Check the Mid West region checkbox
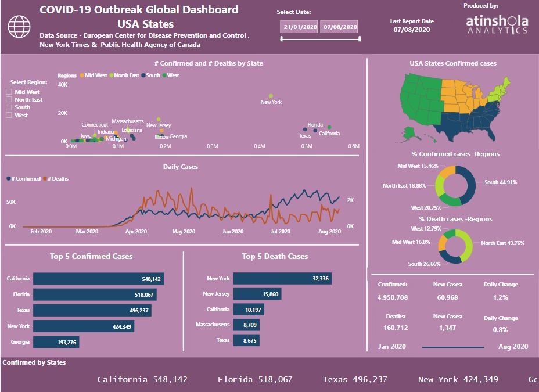The height and width of the screenshot is (392, 539). tap(9, 92)
